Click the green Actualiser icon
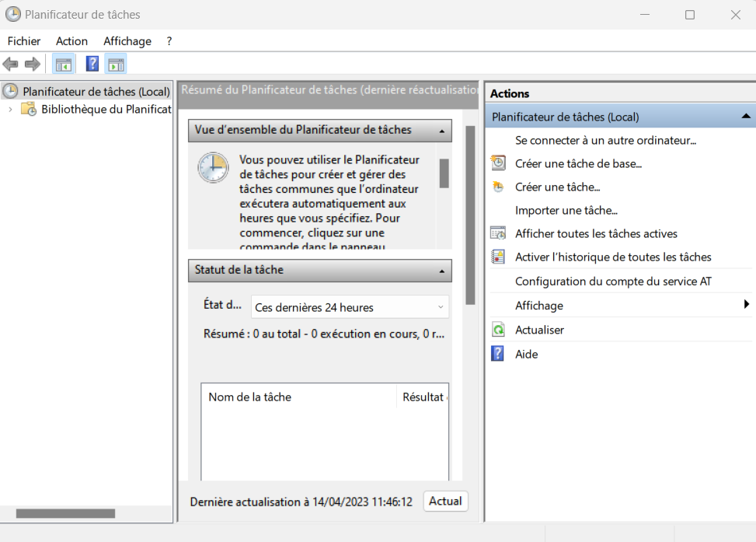Image resolution: width=756 pixels, height=542 pixels. coord(498,330)
